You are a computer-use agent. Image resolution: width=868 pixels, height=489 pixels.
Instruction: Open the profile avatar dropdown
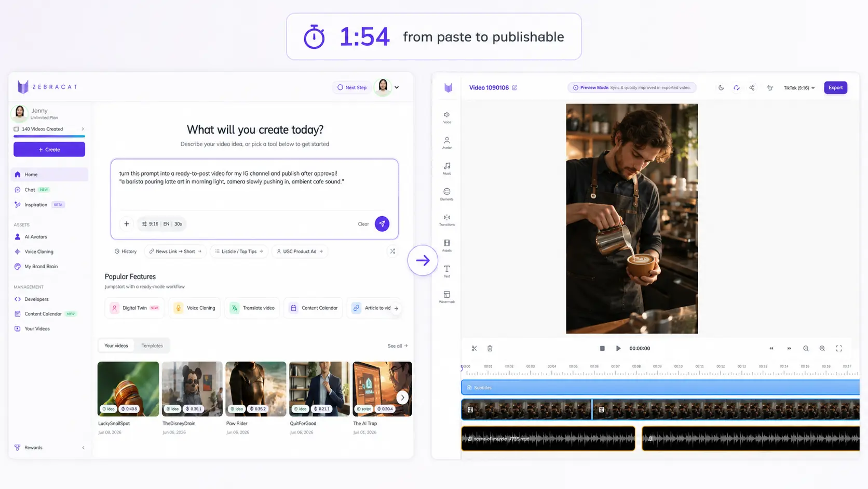tap(388, 87)
